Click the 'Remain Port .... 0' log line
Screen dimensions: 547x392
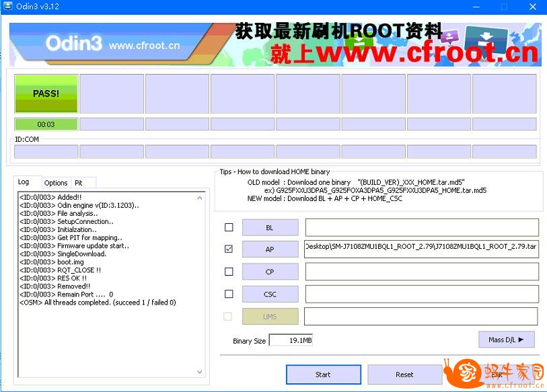pos(67,295)
